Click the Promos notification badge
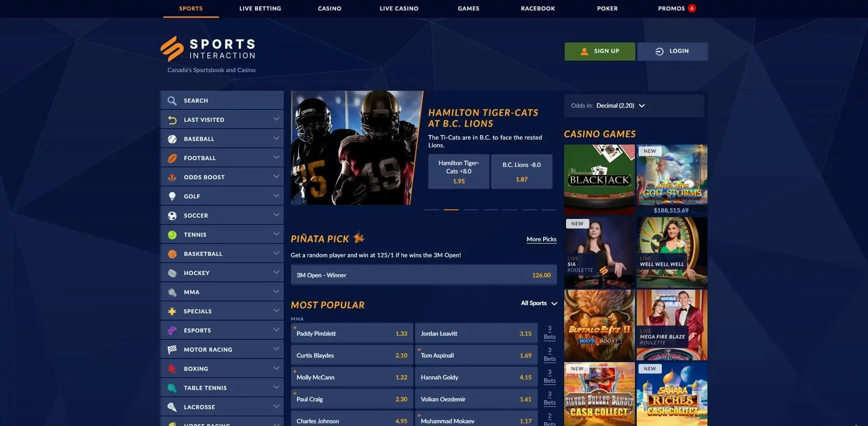Image resolution: width=868 pixels, height=426 pixels. click(691, 8)
